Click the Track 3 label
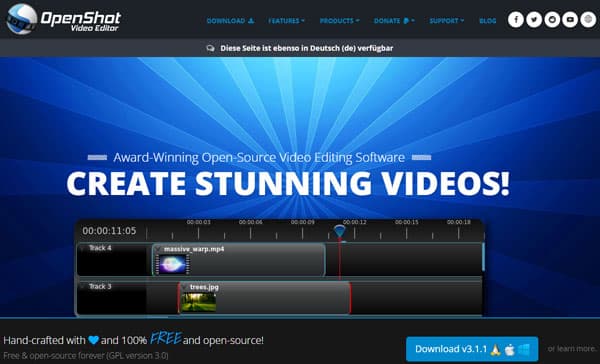 tap(100, 286)
